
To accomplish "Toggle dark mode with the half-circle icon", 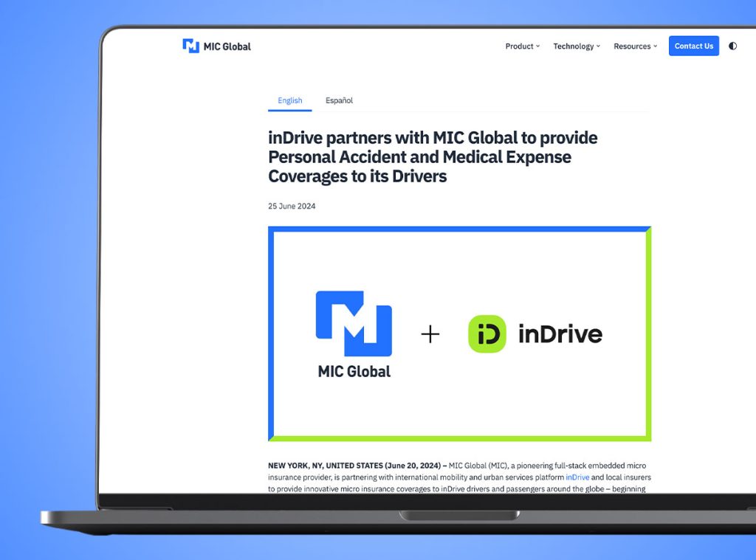I will [x=732, y=46].
